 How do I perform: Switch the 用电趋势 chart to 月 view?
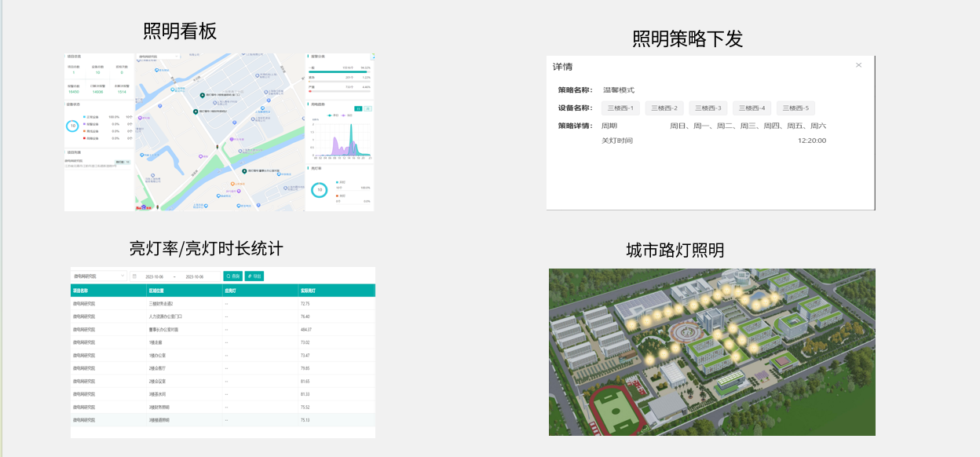click(x=366, y=108)
